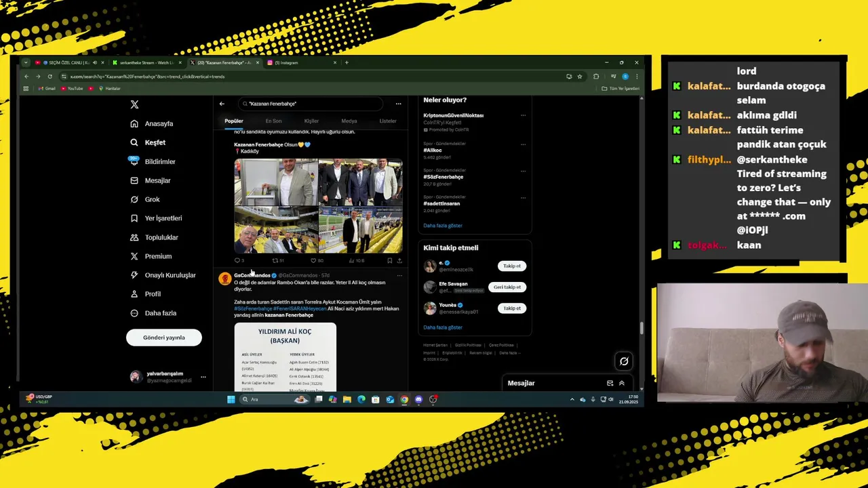Switch to the Listeler tab
This screenshot has width=868, height=488.
(388, 121)
